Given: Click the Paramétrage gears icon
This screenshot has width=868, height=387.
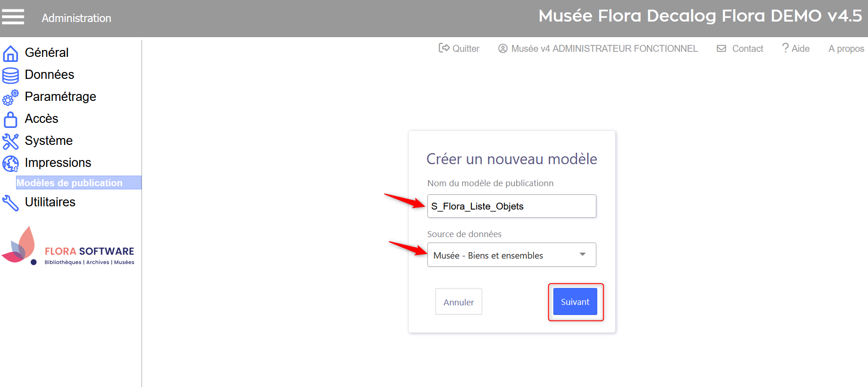Looking at the screenshot, I should pyautogui.click(x=11, y=97).
